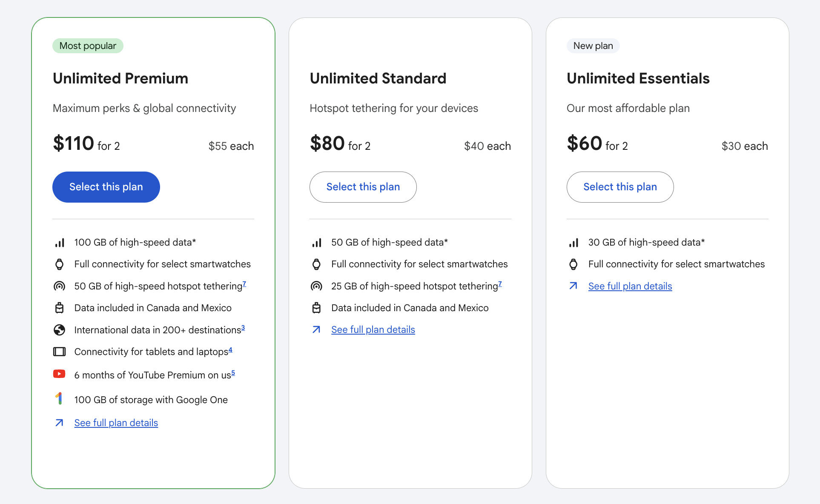Select the Unlimited Premium plan button
The image size is (820, 504).
[x=106, y=187]
